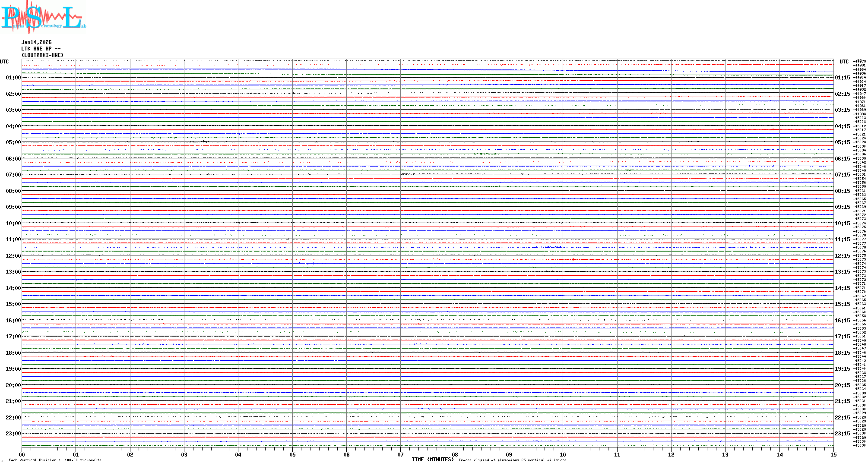868x466 pixels.
Task: Click the PSL seismology lab logo
Action: click(x=43, y=17)
